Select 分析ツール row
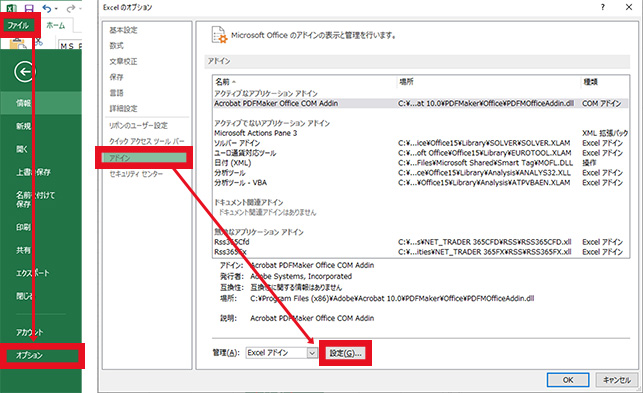Viewport: 643px width, 393px height. tap(421, 173)
